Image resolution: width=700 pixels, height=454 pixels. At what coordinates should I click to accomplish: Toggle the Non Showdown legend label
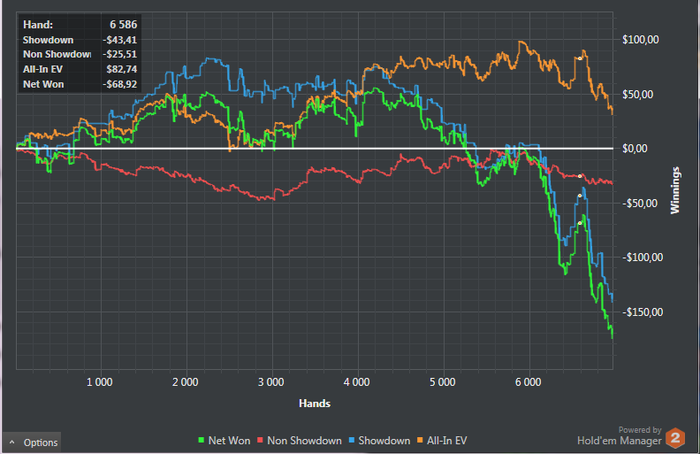click(x=304, y=441)
